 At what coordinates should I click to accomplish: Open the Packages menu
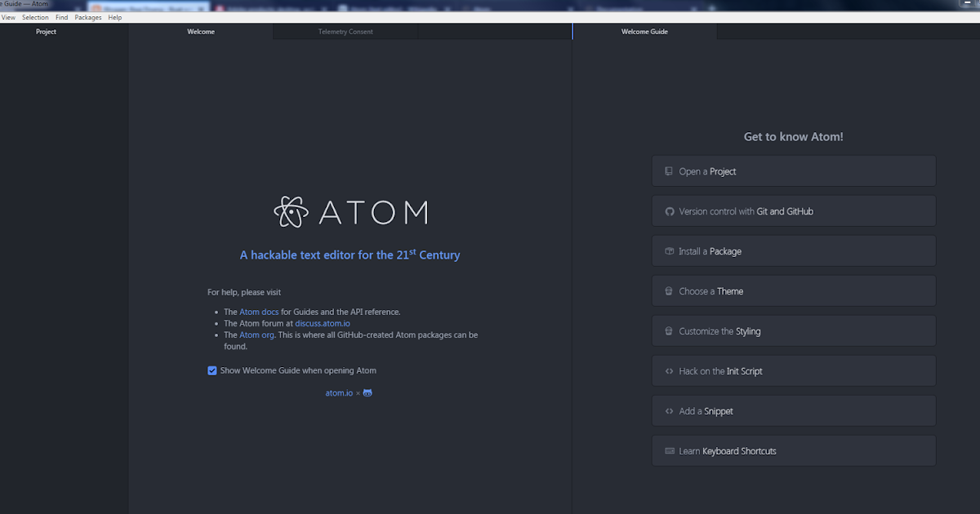[87, 16]
